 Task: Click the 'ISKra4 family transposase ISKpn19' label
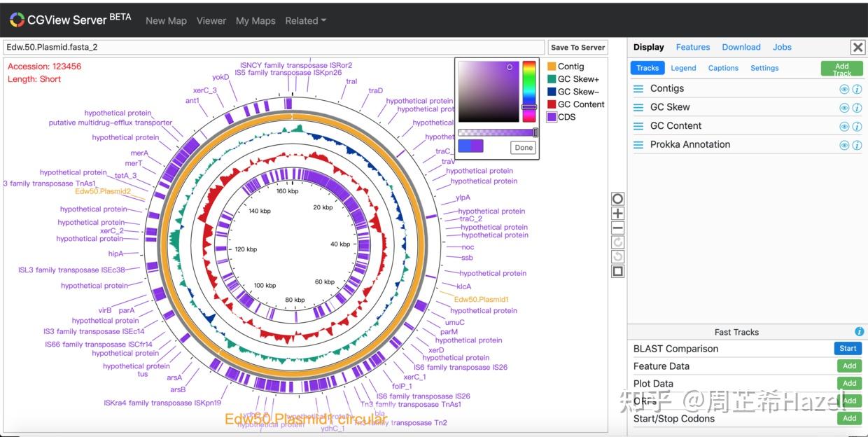(x=162, y=403)
